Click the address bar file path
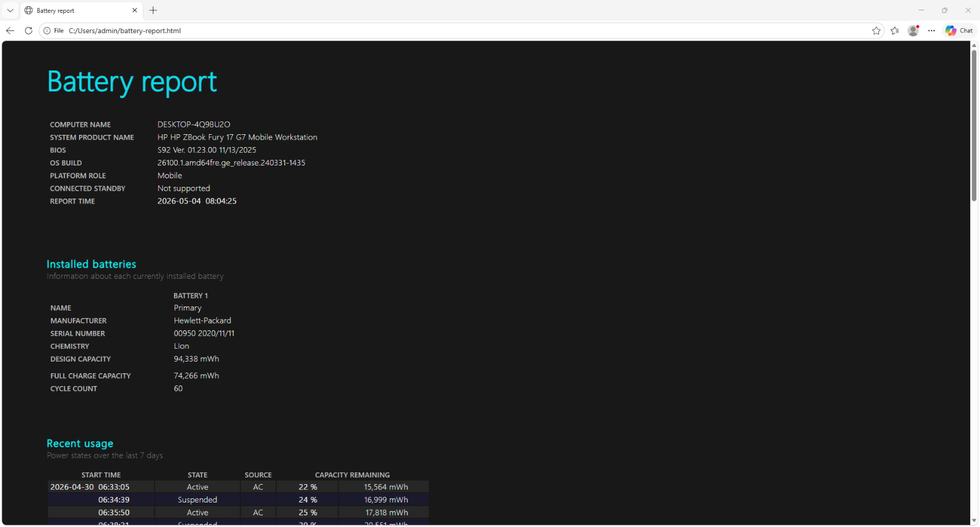Image resolution: width=980 pixels, height=527 pixels. pyautogui.click(x=124, y=31)
